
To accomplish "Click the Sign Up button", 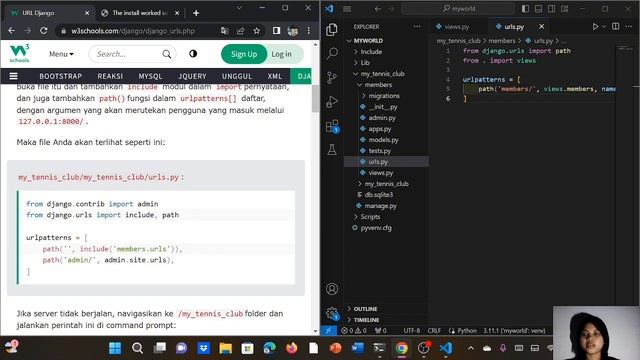I will coord(244,54).
